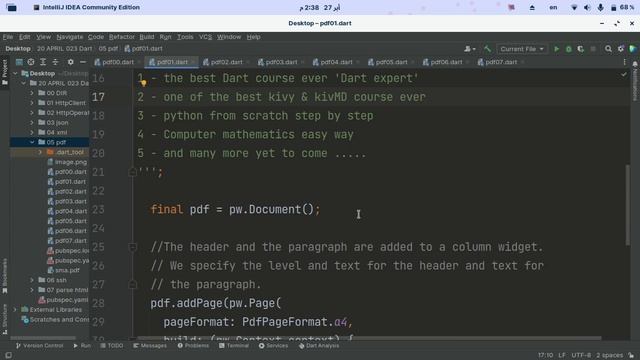Open the user account icon in the toolbar
The width and height of the screenshot is (640, 360).
[469, 49]
